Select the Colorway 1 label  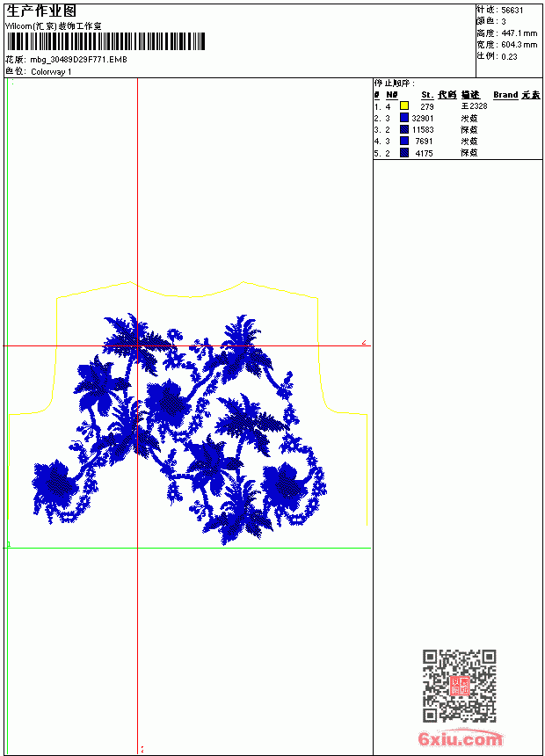coord(51,72)
